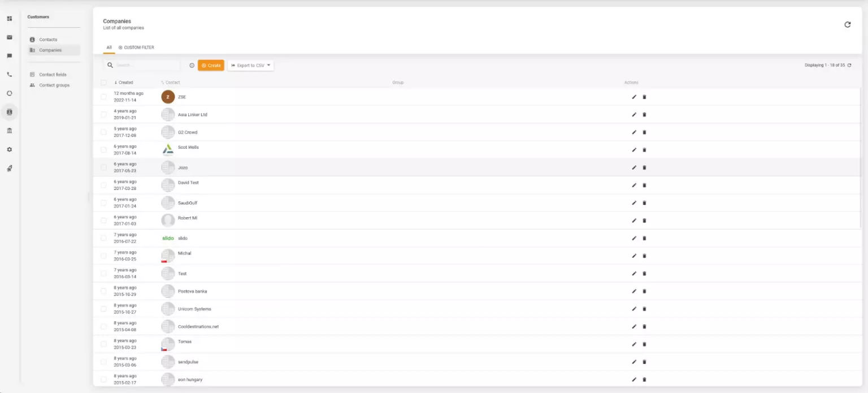
Task: Open the Billing building icon in sidebar
Action: point(9,131)
